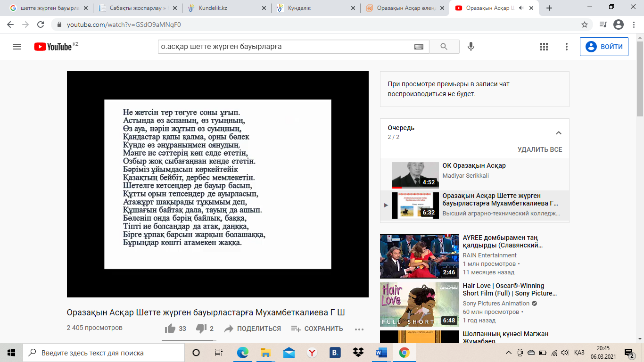Open AYREE домбырамен video title link

[x=504, y=241]
